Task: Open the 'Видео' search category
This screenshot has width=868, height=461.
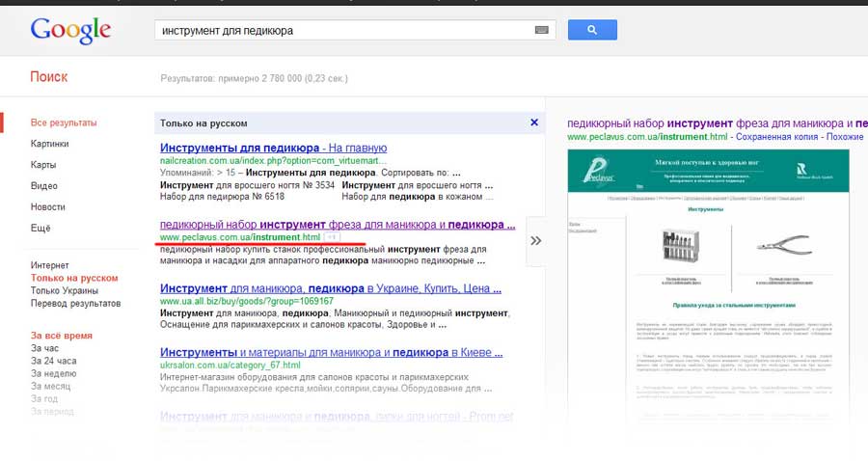Action: pyautogui.click(x=44, y=185)
